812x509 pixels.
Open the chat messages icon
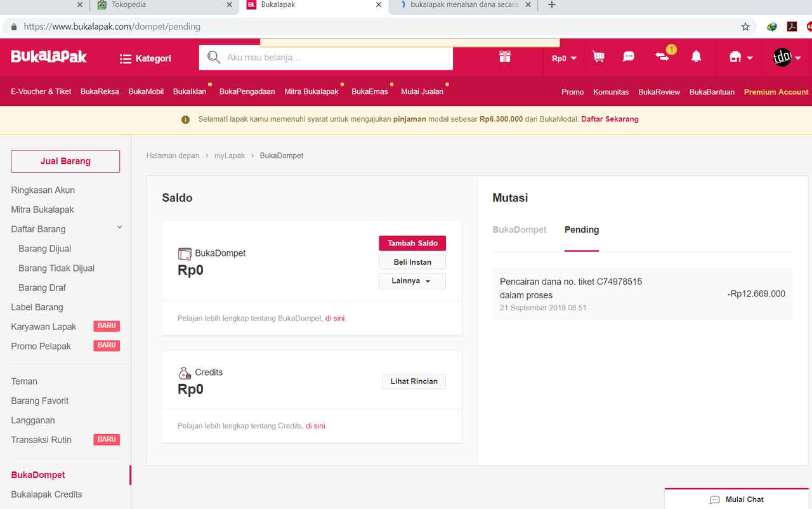pyautogui.click(x=629, y=56)
